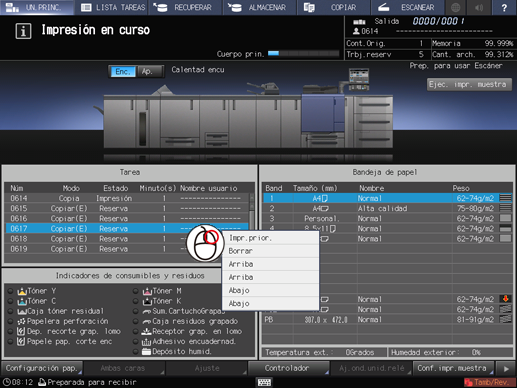This screenshot has height=388, width=517.
Task: Select tray 3 Personal. row
Action: point(388,218)
